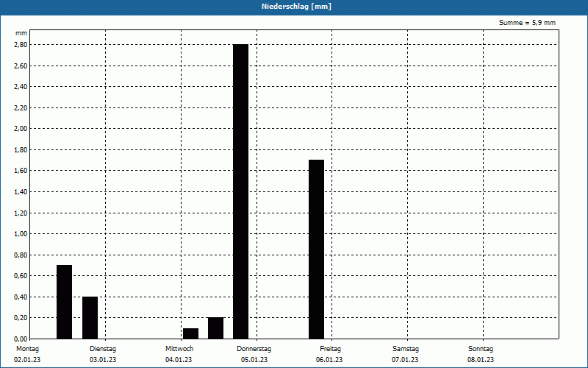Image resolution: width=588 pixels, height=368 pixels.
Task: Click the 1,20 y-axis value
Action: 21,213
